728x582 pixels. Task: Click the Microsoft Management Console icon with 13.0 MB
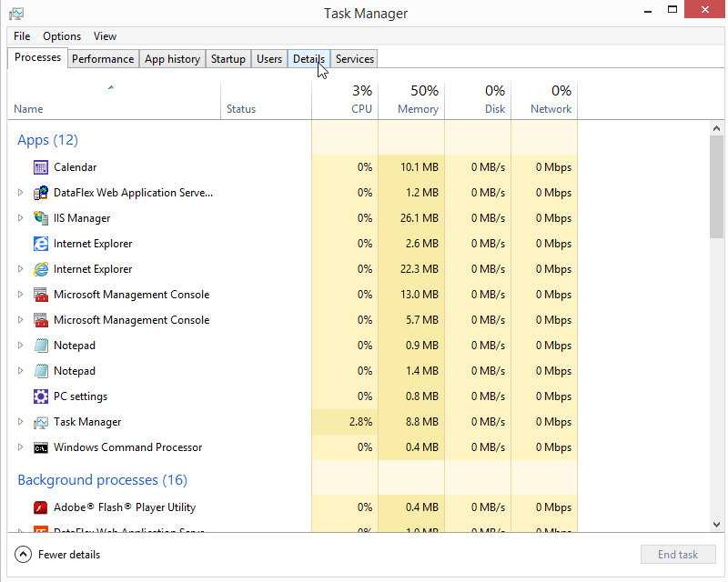[41, 295]
